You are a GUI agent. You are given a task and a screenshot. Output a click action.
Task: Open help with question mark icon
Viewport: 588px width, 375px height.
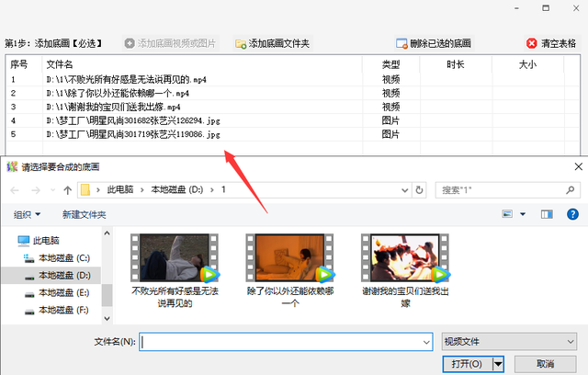(572, 214)
